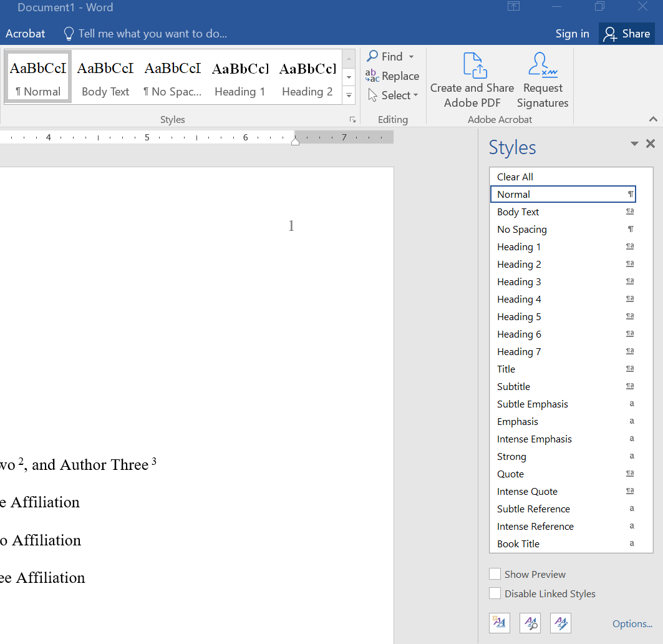Image resolution: width=663 pixels, height=644 pixels.
Task: Choose Heading 2 from Styles list
Action: [563, 265]
